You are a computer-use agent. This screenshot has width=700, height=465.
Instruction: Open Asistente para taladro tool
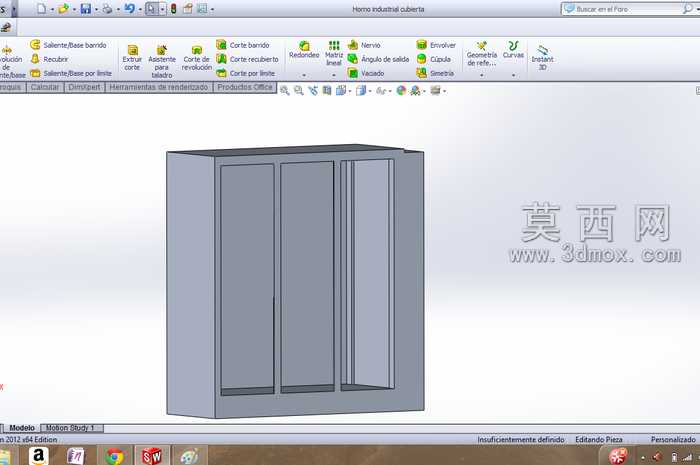(x=162, y=62)
